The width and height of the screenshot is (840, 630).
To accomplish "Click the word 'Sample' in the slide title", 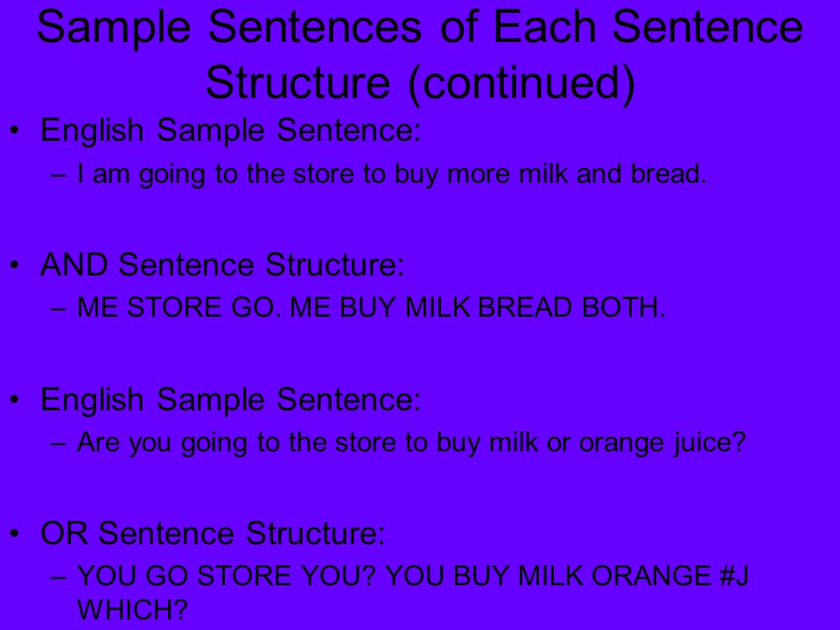I will click(114, 27).
